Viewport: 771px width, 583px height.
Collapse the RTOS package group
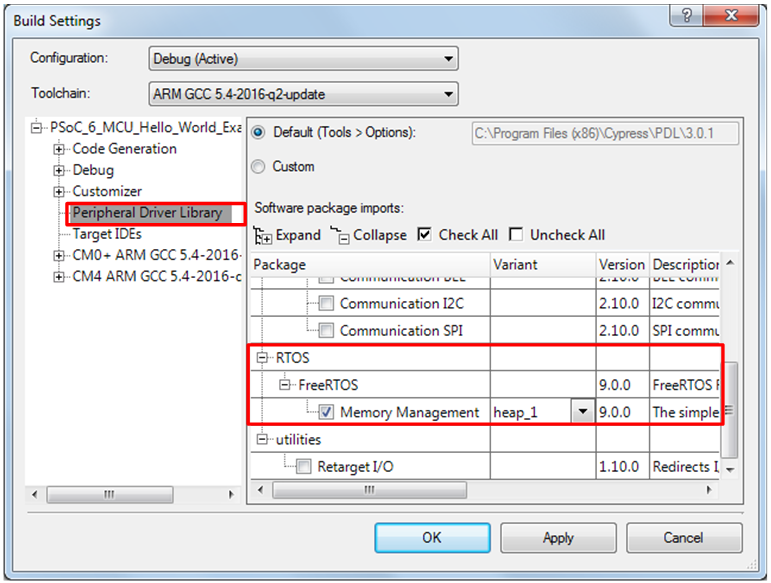coord(262,357)
